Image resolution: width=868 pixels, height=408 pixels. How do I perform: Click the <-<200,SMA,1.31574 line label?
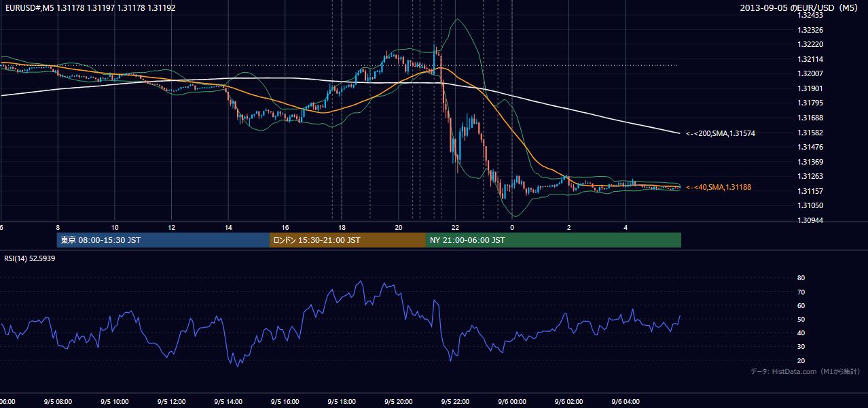tap(721, 133)
